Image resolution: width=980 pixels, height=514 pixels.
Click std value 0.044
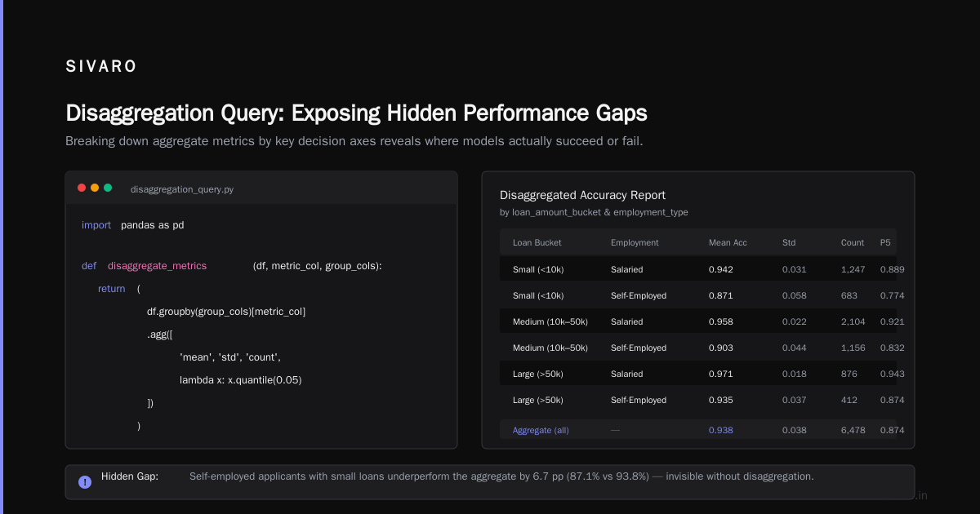(795, 348)
